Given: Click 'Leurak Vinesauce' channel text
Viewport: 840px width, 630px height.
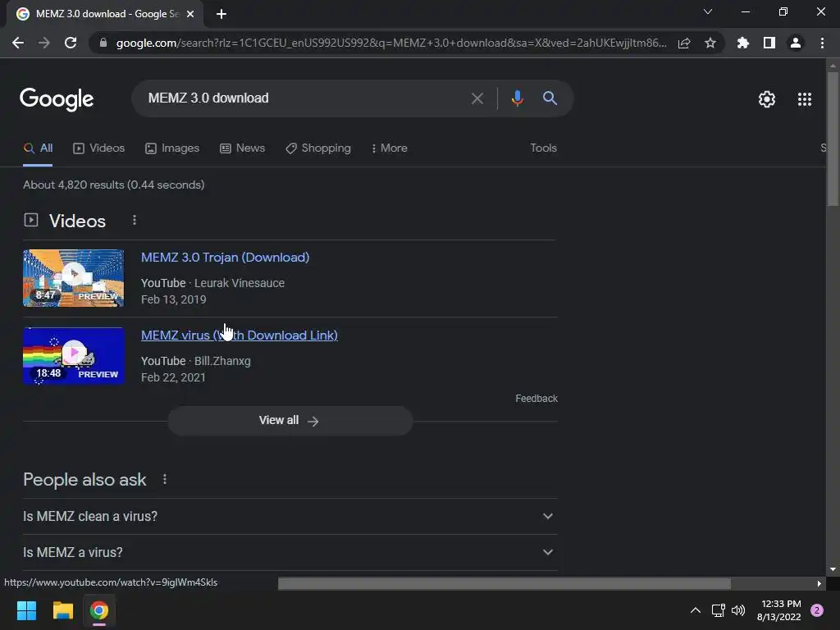Looking at the screenshot, I should point(240,283).
